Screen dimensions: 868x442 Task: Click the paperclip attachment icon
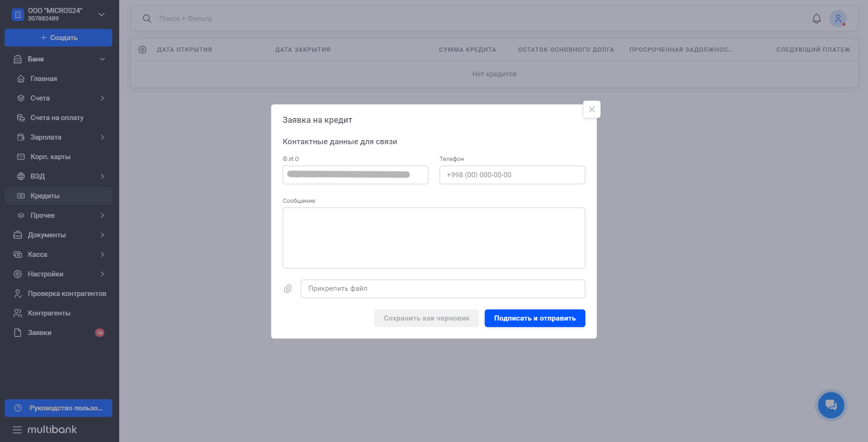point(288,289)
